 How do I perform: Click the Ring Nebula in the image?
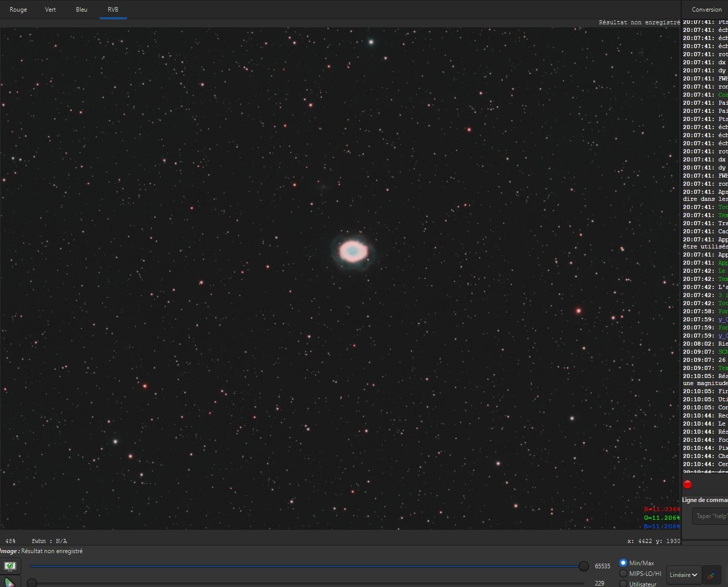click(x=351, y=251)
